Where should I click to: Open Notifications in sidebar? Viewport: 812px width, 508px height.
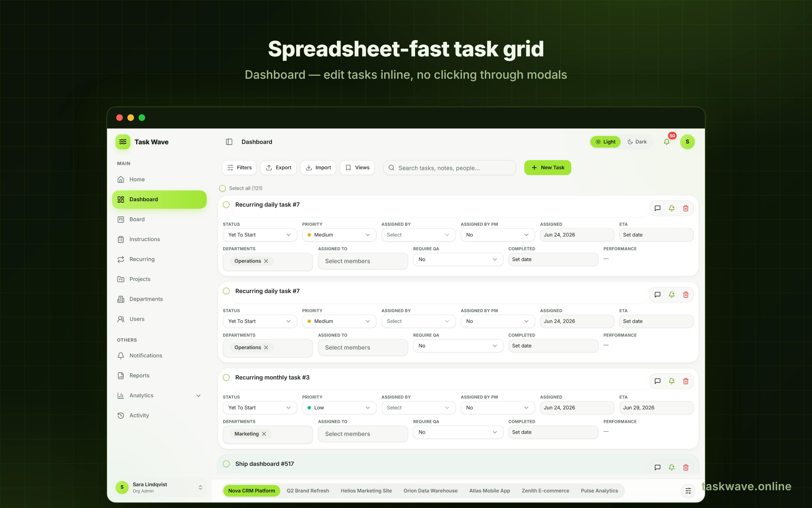point(159,355)
